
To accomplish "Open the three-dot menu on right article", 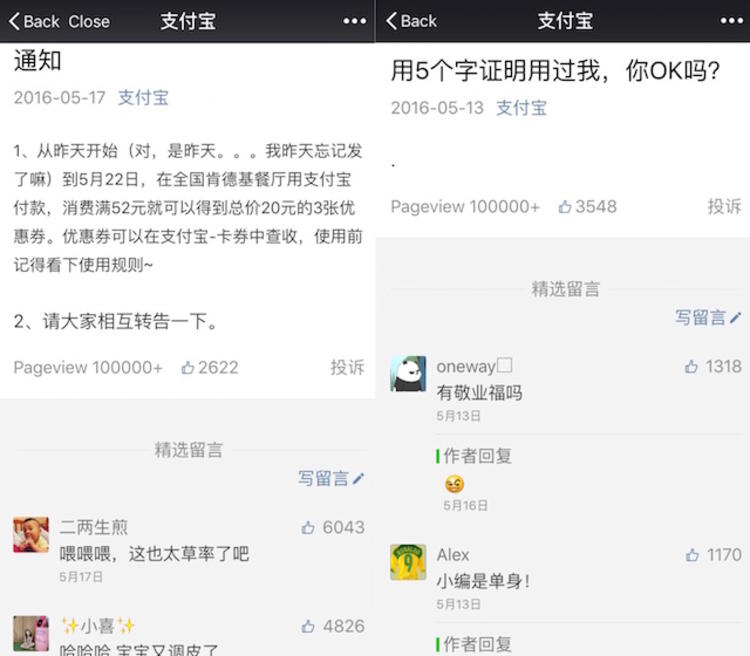I will pyautogui.click(x=731, y=21).
